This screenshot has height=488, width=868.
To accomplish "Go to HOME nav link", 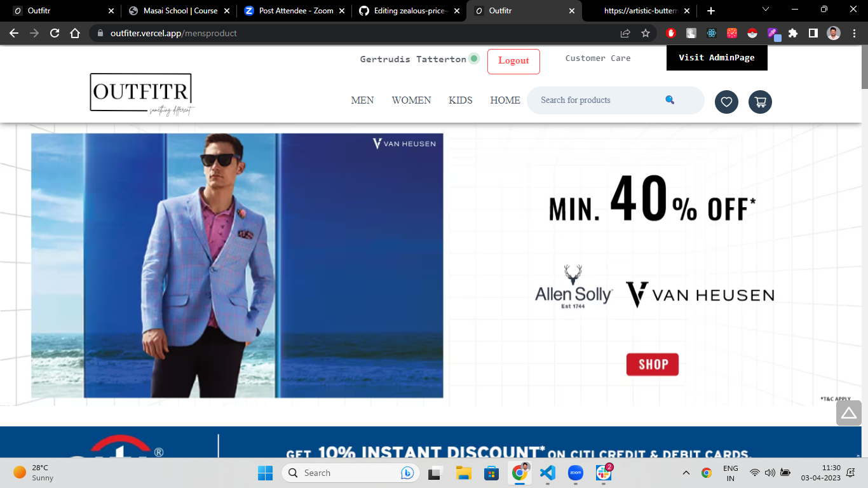I will coord(505,100).
